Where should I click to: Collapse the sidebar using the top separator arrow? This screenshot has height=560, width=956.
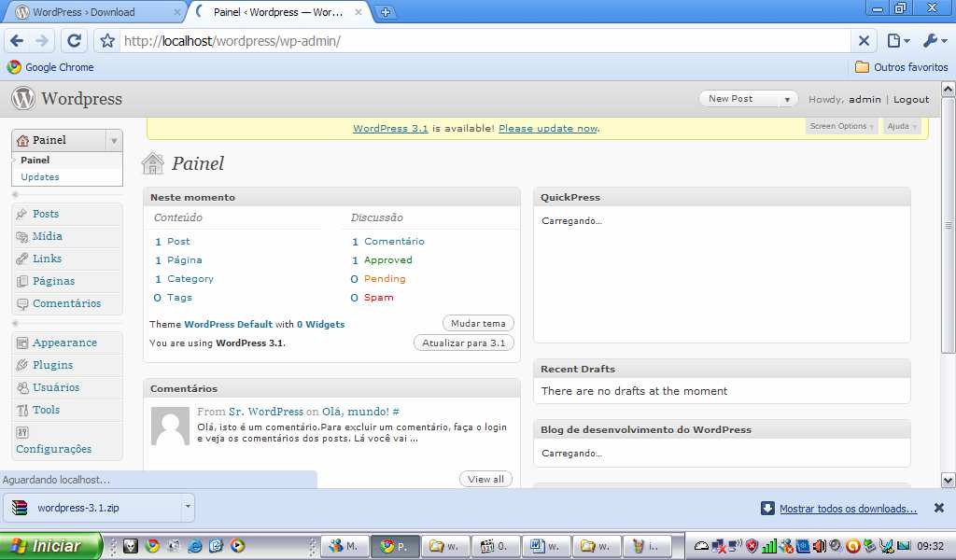click(15, 194)
